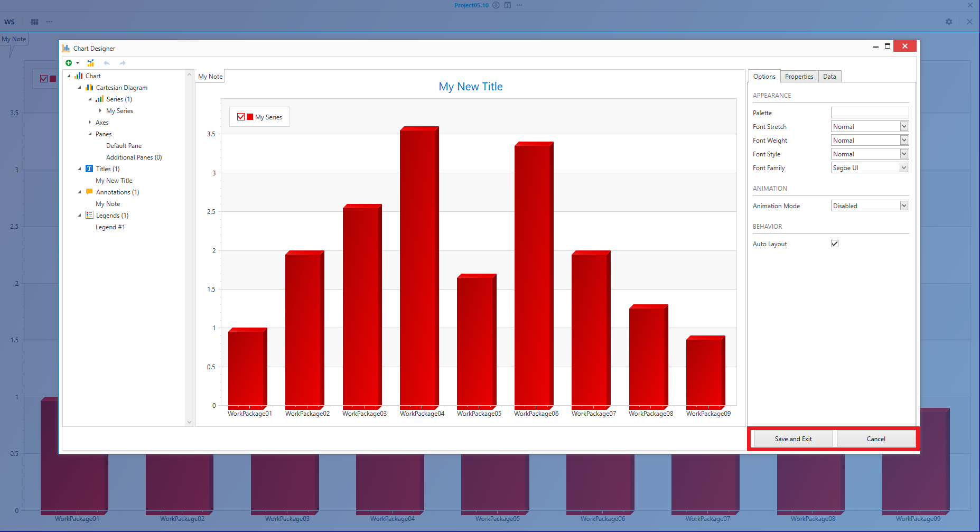Click the Palette field

click(x=870, y=113)
